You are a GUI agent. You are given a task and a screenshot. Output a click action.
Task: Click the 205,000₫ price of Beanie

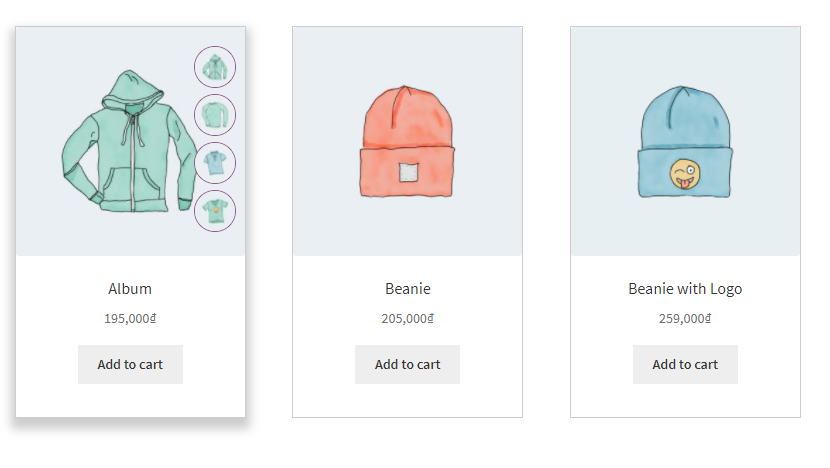408,318
